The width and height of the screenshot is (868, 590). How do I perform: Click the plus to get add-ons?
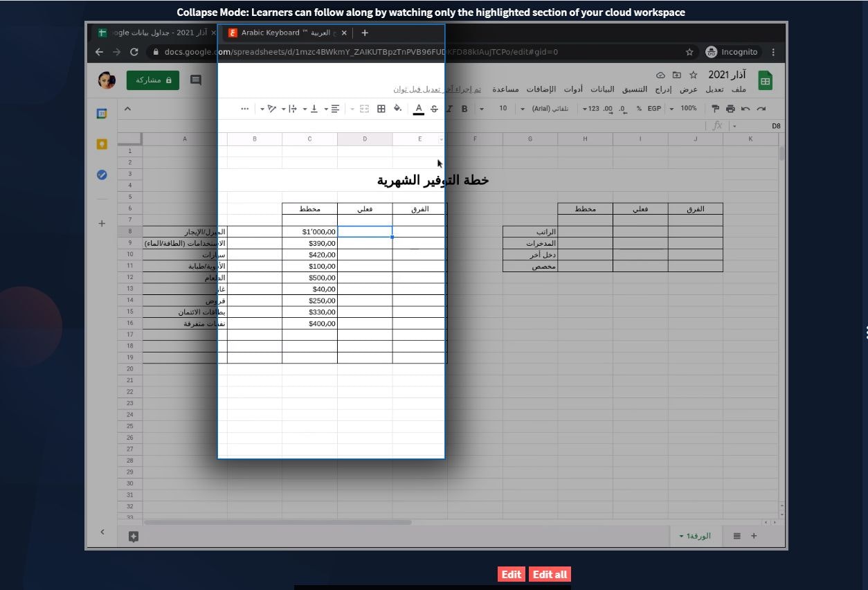click(102, 224)
